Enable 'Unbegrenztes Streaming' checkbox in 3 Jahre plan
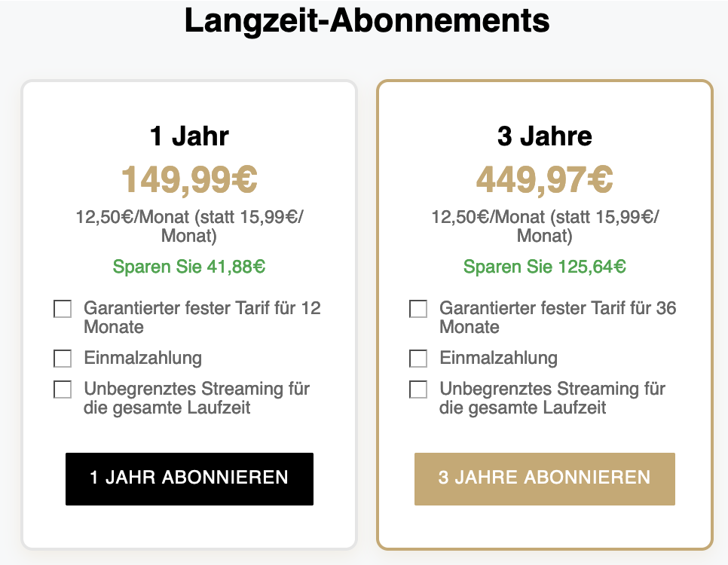Screen dimensions: 728x565 [418, 389]
